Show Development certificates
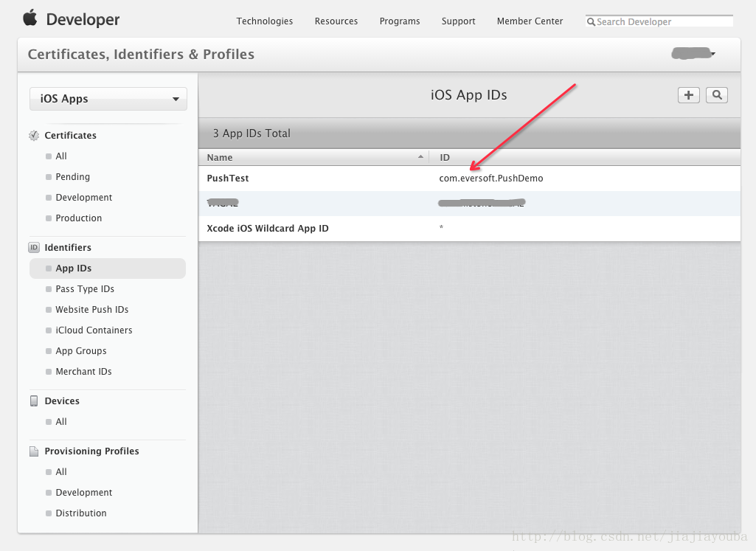The width and height of the screenshot is (756, 551). pyautogui.click(x=84, y=198)
